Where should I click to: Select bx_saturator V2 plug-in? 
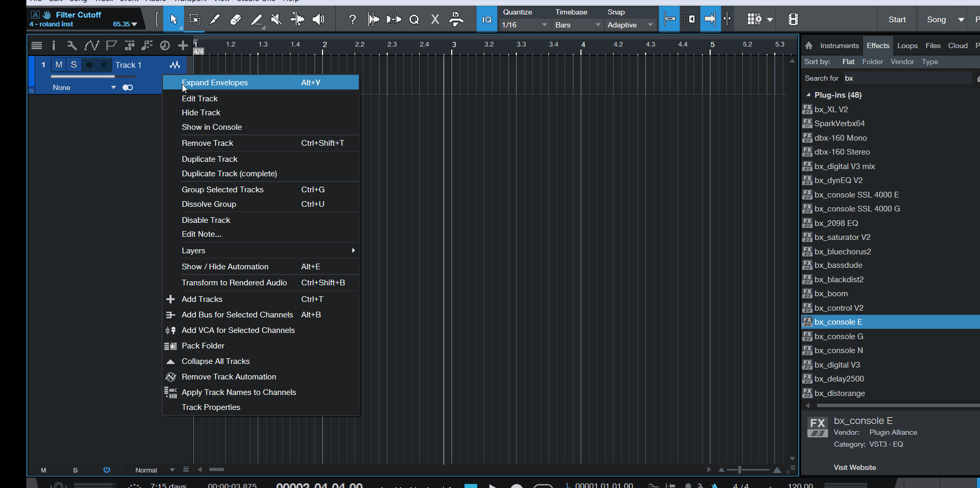tap(890, 237)
